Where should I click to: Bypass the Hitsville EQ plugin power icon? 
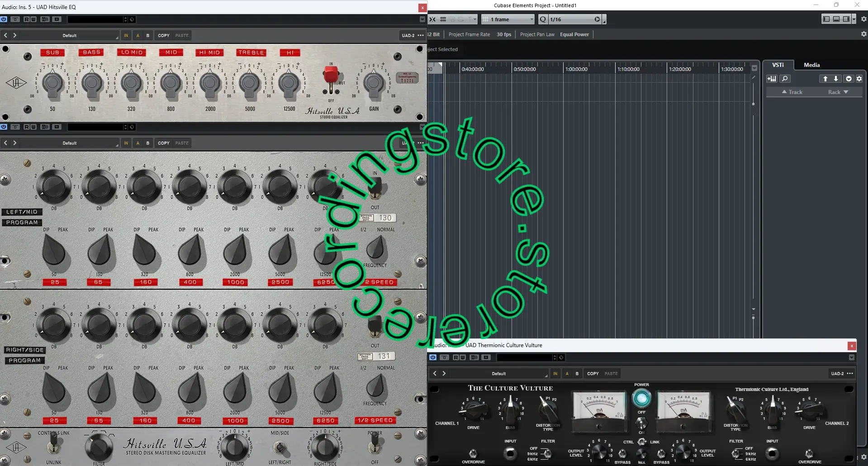point(4,19)
